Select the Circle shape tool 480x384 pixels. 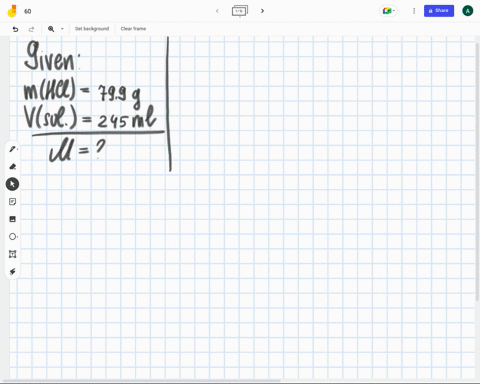click(x=13, y=237)
